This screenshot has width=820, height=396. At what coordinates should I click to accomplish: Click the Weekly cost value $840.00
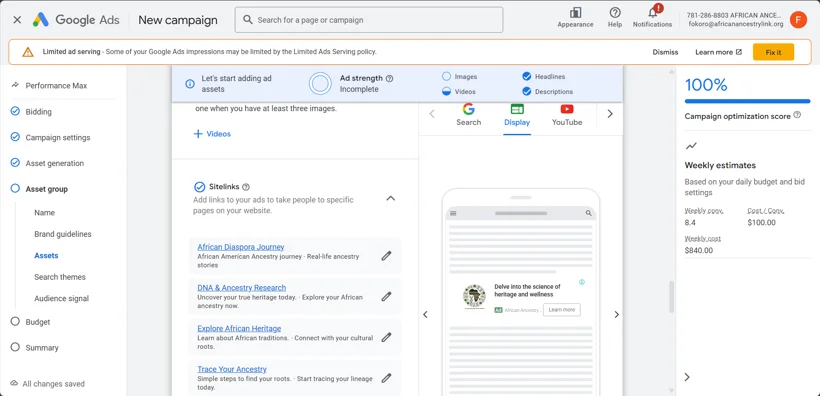pos(699,250)
